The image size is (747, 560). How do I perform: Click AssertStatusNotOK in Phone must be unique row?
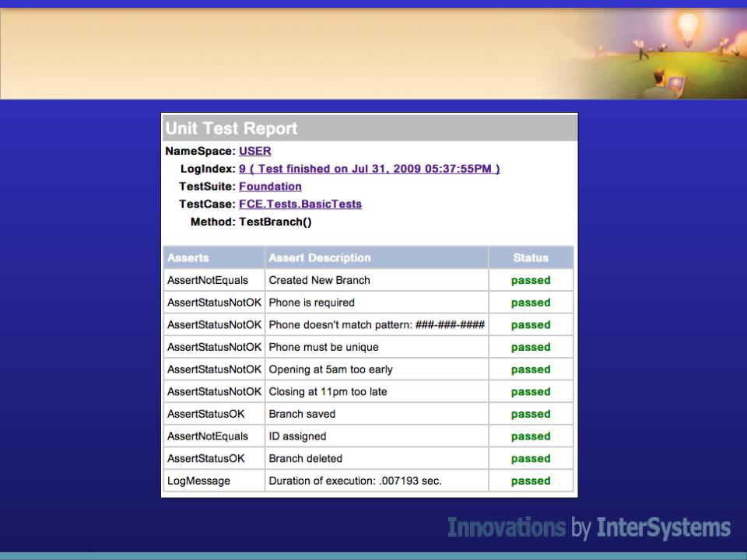(214, 347)
